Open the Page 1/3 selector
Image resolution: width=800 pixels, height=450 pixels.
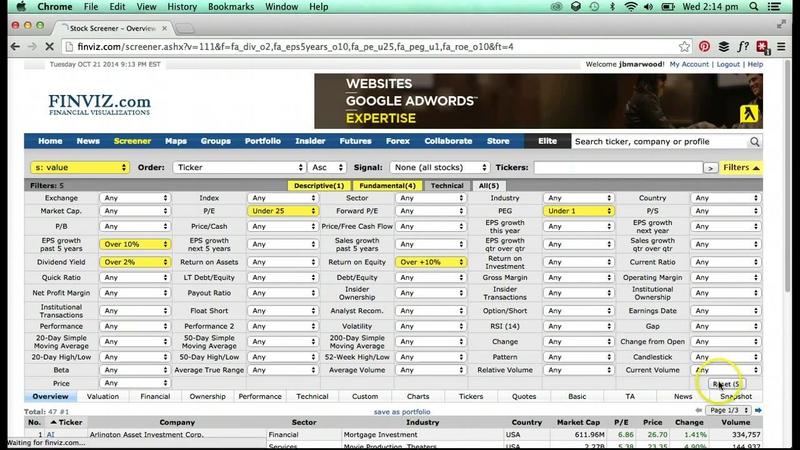[x=728, y=410]
